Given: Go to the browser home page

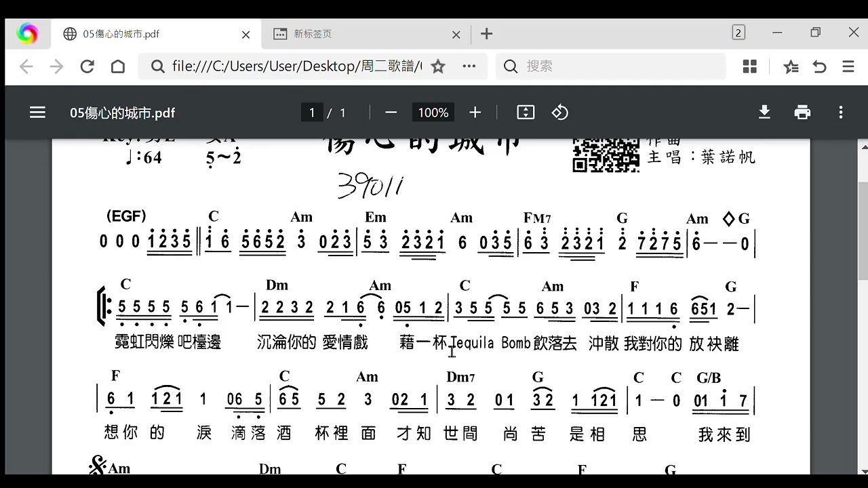Looking at the screenshot, I should pyautogui.click(x=118, y=66).
